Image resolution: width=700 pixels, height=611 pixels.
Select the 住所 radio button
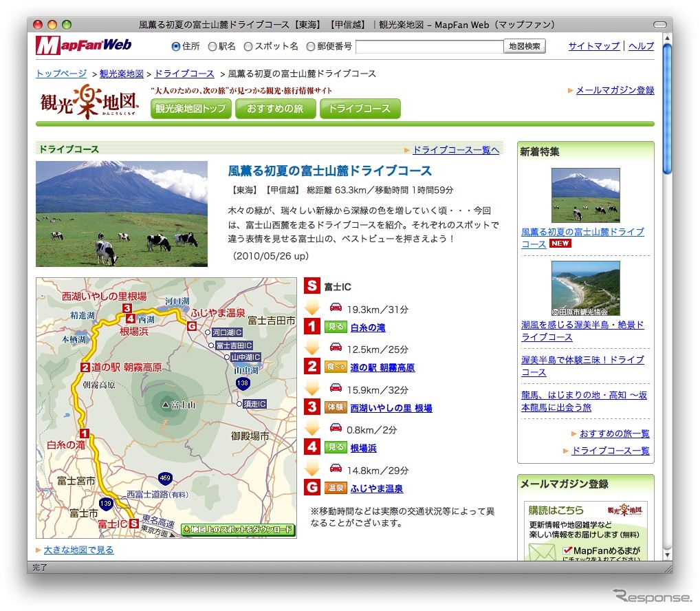pyautogui.click(x=176, y=46)
